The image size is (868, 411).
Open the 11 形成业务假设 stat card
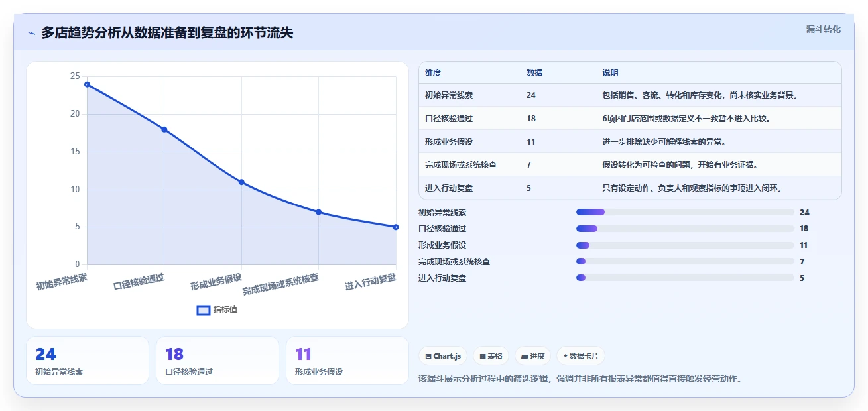[x=347, y=361]
